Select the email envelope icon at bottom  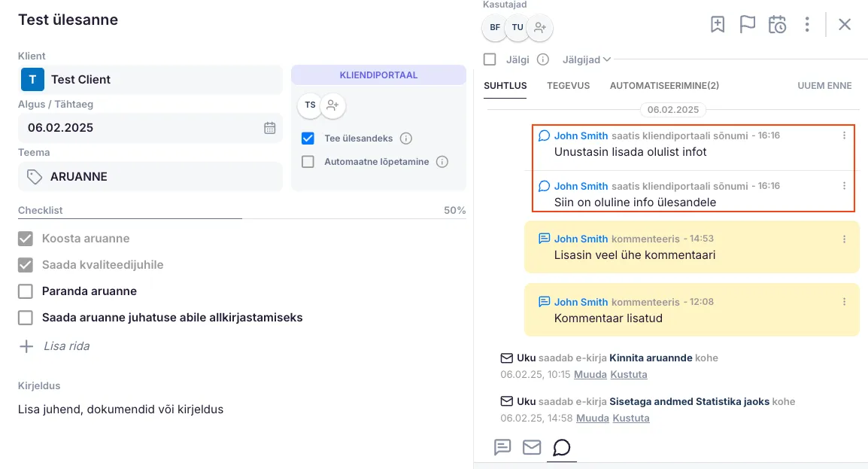[532, 447]
